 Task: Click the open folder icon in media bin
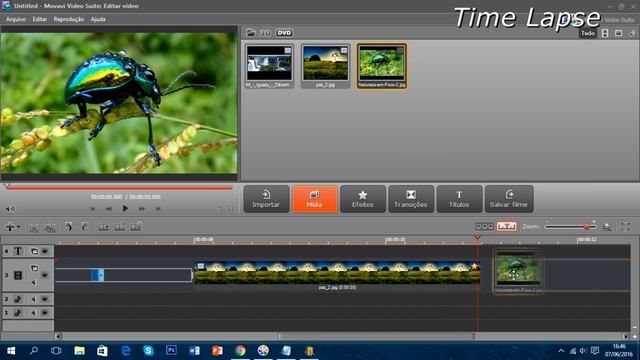click(251, 33)
